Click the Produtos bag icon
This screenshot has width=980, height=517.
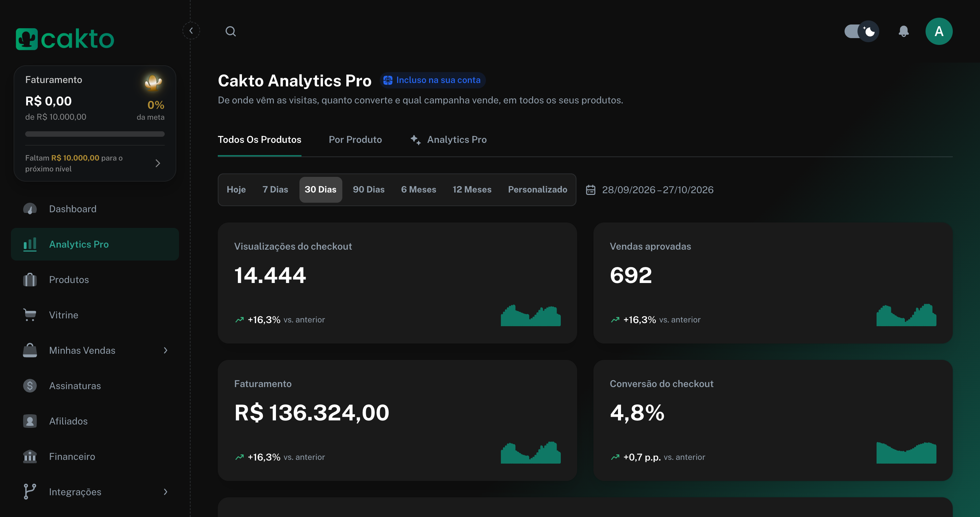(x=30, y=280)
